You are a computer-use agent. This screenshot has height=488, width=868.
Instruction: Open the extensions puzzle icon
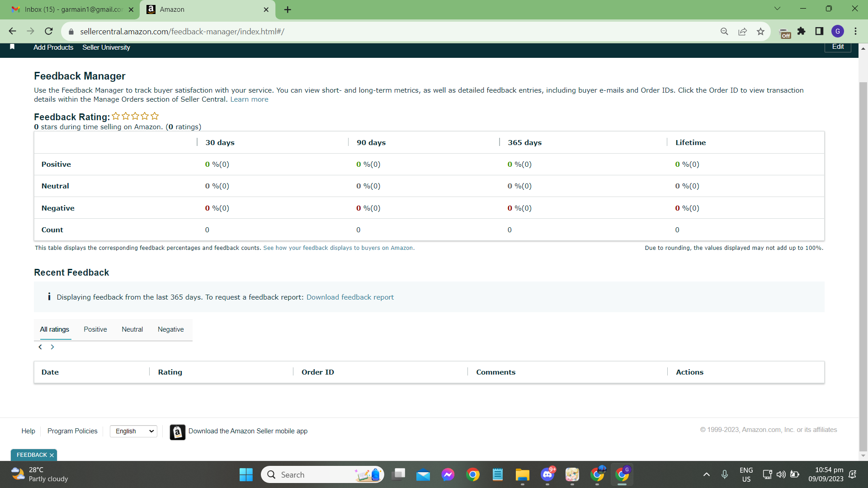pyautogui.click(x=802, y=31)
